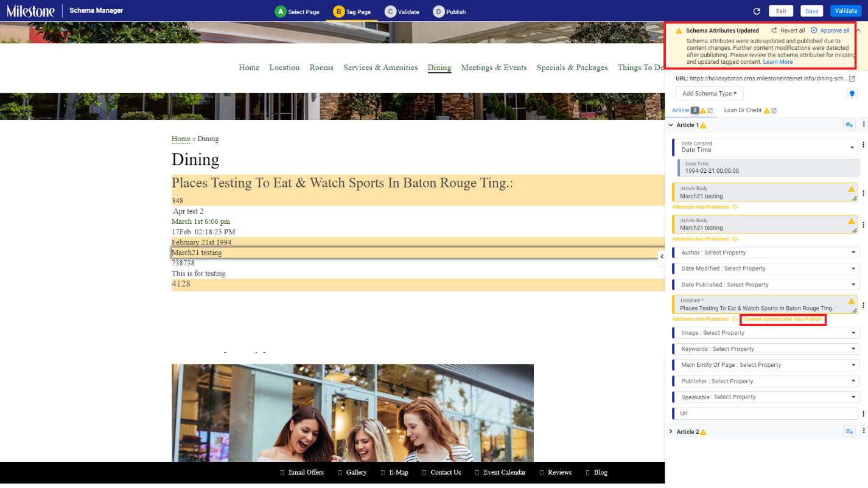Click the blue lightbulb suggestions icon

tap(852, 94)
